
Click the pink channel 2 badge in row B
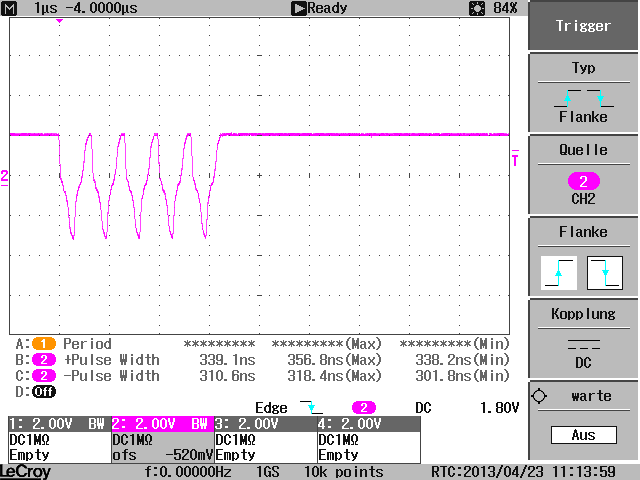[44, 360]
